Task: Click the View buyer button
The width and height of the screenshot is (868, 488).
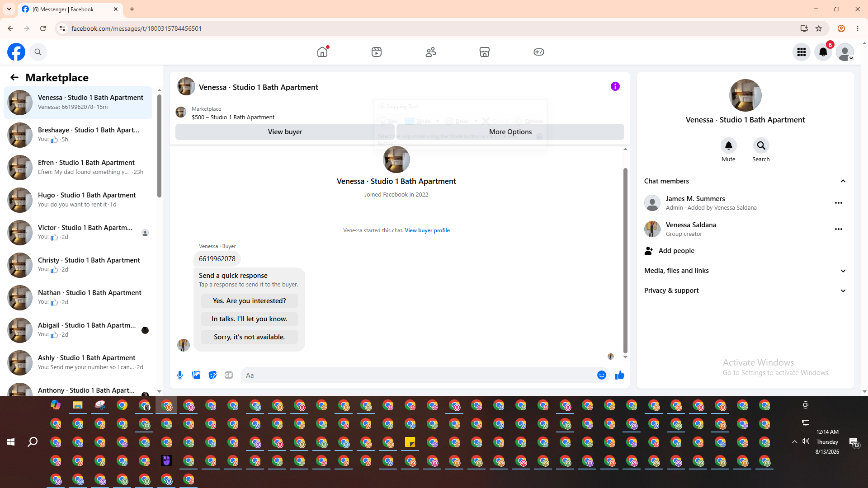Action: point(285,132)
